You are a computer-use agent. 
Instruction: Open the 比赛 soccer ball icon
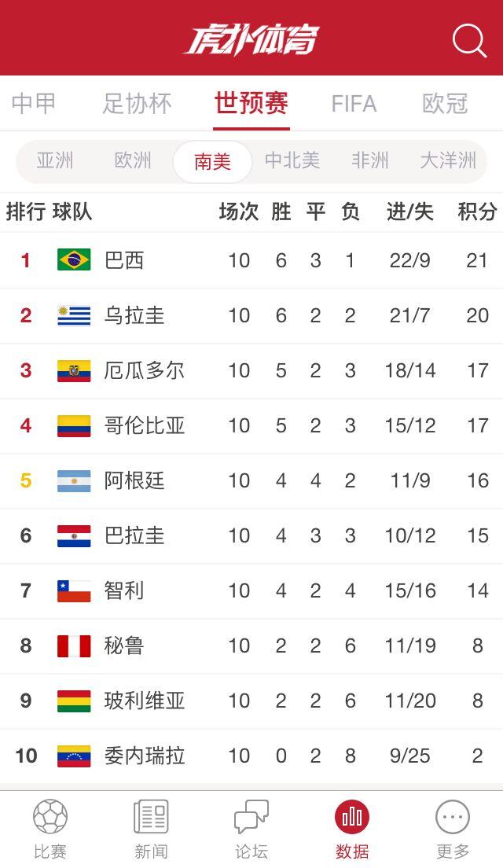coord(50,817)
